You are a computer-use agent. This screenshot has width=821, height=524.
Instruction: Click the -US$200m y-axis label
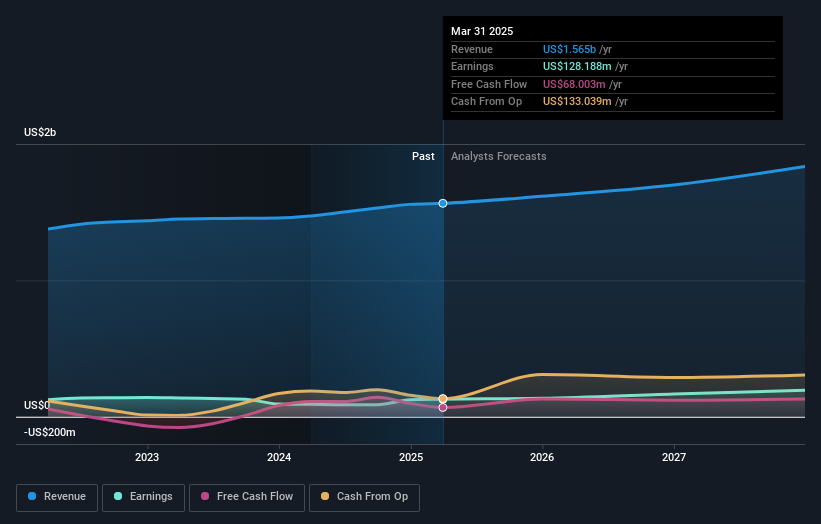coord(50,432)
